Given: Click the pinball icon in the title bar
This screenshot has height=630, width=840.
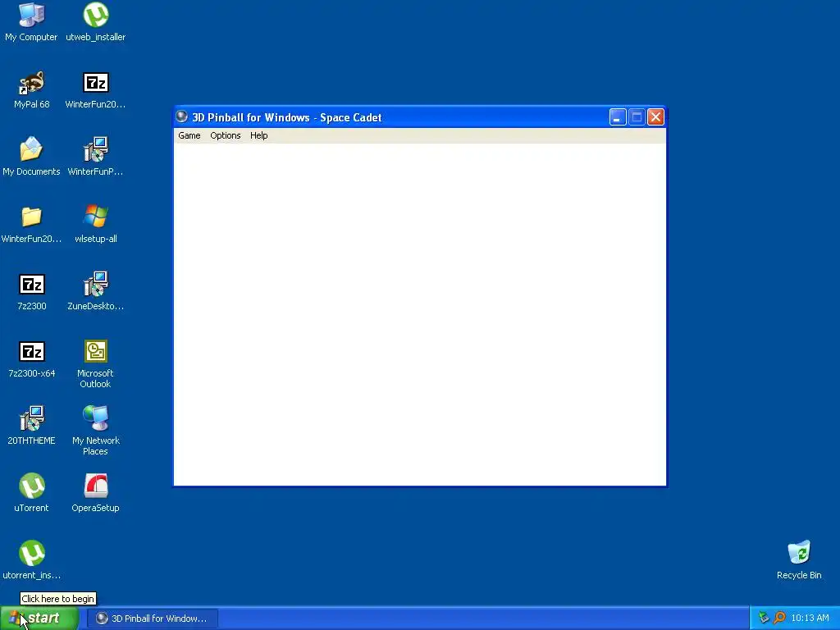Looking at the screenshot, I should point(181,116).
